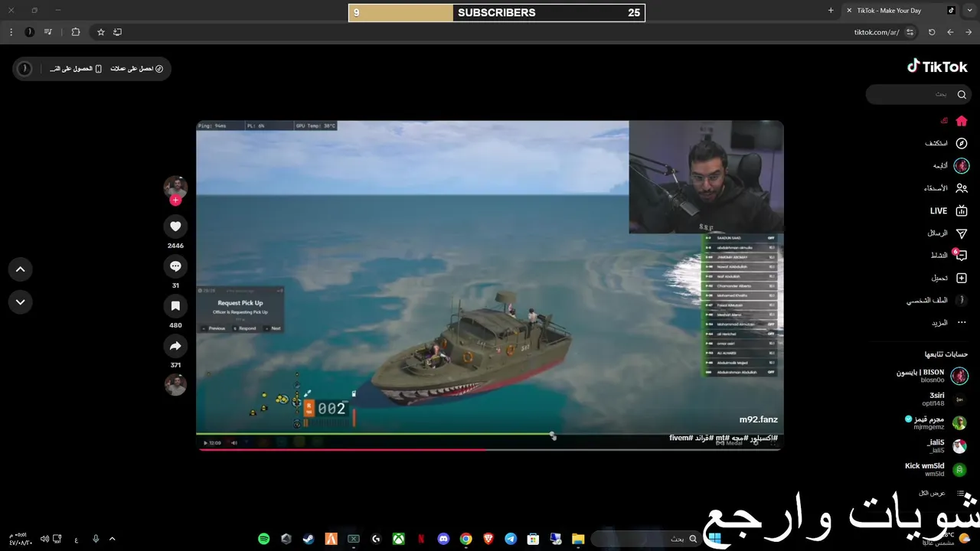Share the video with the arrow icon
This screenshot has height=551, width=980.
point(175,346)
